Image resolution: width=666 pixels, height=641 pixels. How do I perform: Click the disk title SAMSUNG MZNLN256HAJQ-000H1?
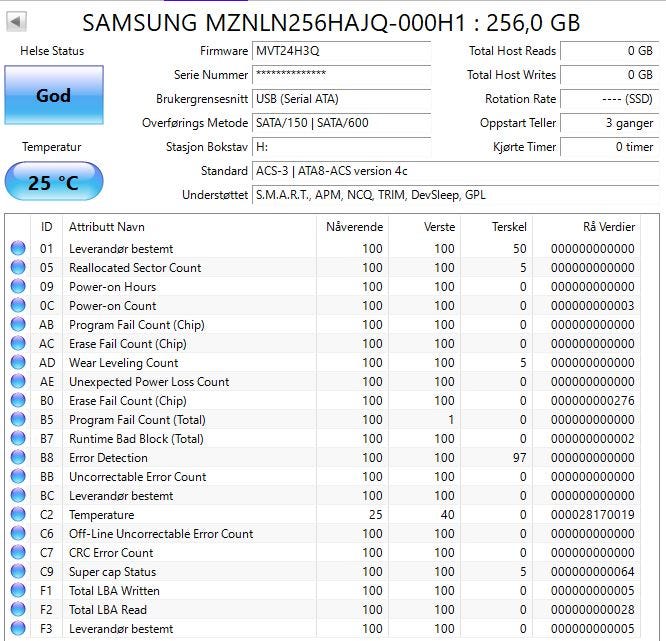(274, 22)
